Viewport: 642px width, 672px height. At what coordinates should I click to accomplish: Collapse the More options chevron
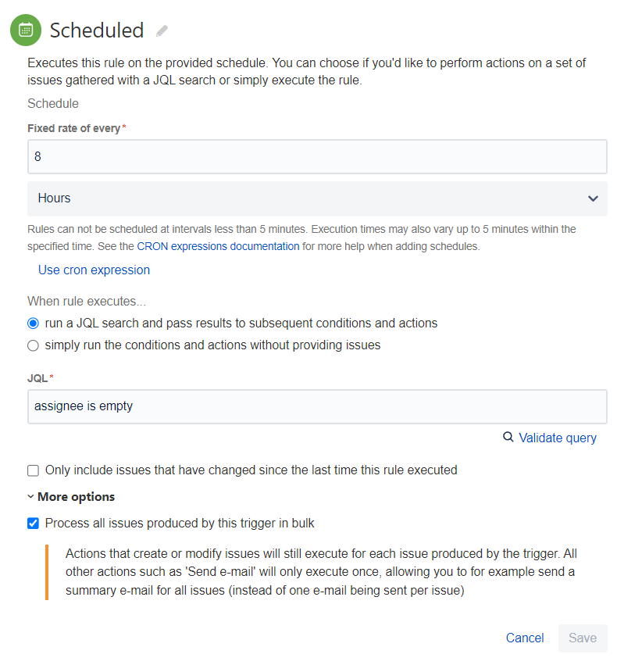coord(30,497)
